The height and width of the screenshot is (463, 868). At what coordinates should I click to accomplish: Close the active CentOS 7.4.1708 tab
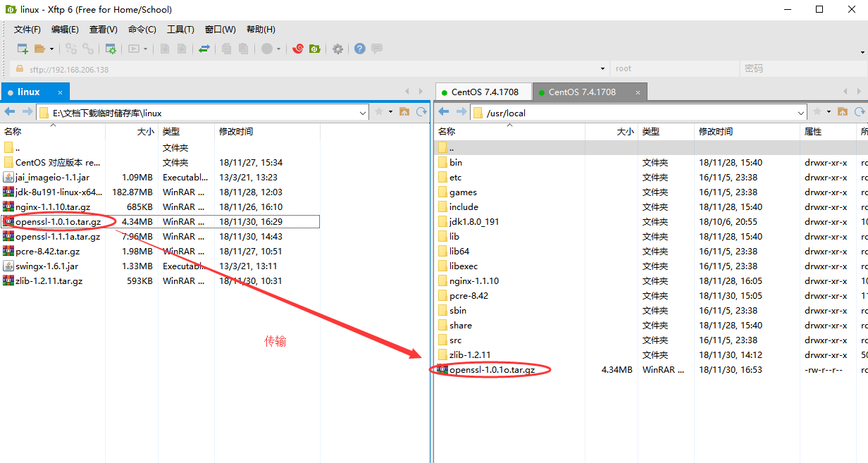click(x=638, y=92)
